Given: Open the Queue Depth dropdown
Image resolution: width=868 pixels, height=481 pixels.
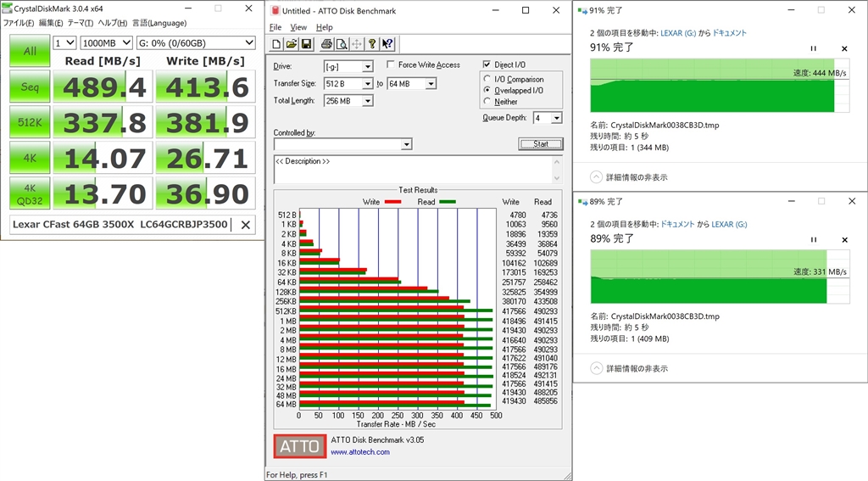Looking at the screenshot, I should (555, 119).
